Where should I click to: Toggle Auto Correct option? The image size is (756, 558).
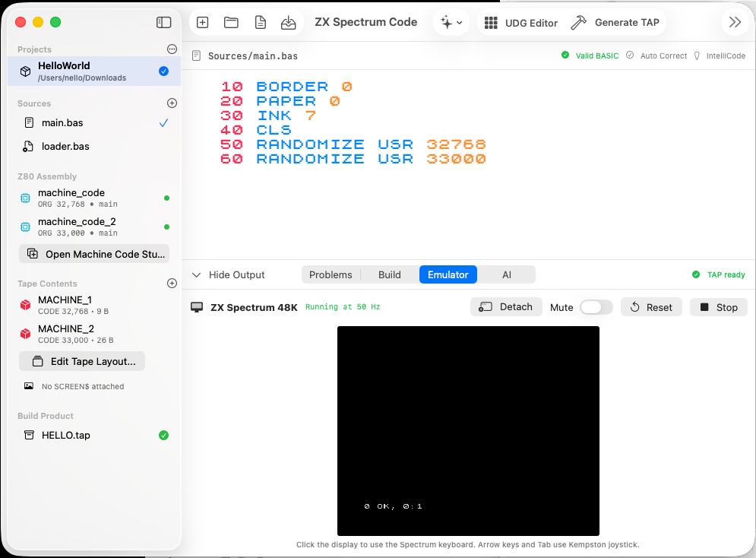(x=656, y=55)
